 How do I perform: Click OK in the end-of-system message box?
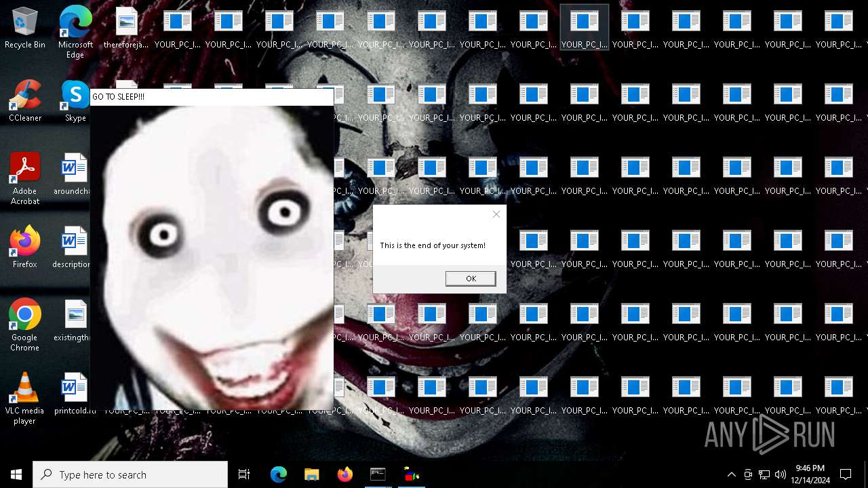click(x=471, y=279)
